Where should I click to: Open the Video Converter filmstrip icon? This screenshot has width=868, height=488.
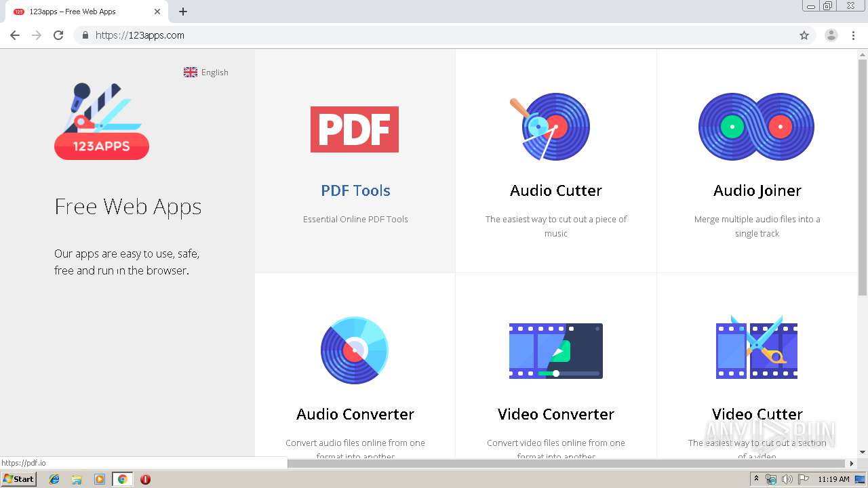click(556, 350)
